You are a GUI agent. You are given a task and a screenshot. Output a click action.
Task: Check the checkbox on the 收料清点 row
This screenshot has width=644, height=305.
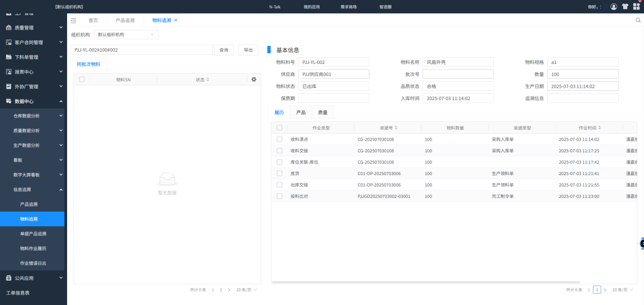(x=279, y=139)
